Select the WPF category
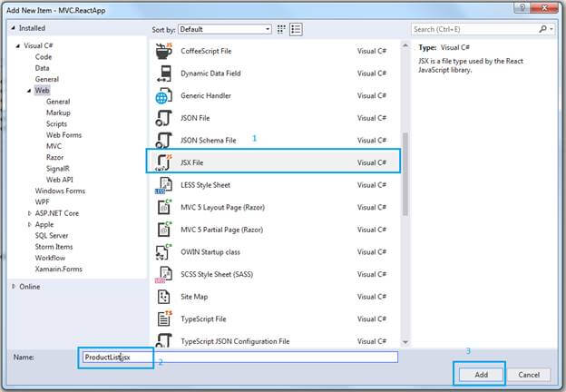The height and width of the screenshot is (392, 566). click(x=43, y=202)
